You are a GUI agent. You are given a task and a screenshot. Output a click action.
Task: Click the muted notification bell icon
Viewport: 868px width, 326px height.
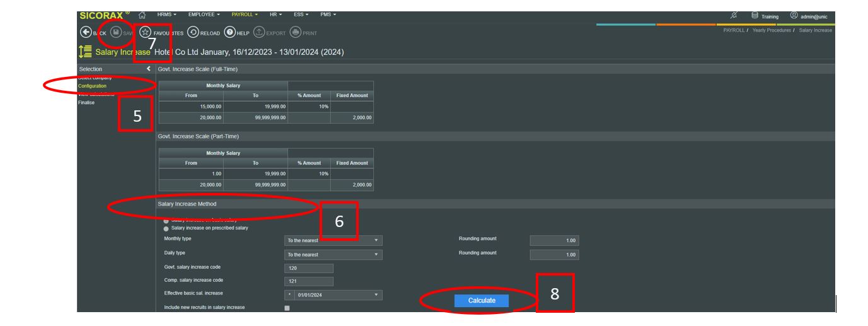tap(734, 16)
